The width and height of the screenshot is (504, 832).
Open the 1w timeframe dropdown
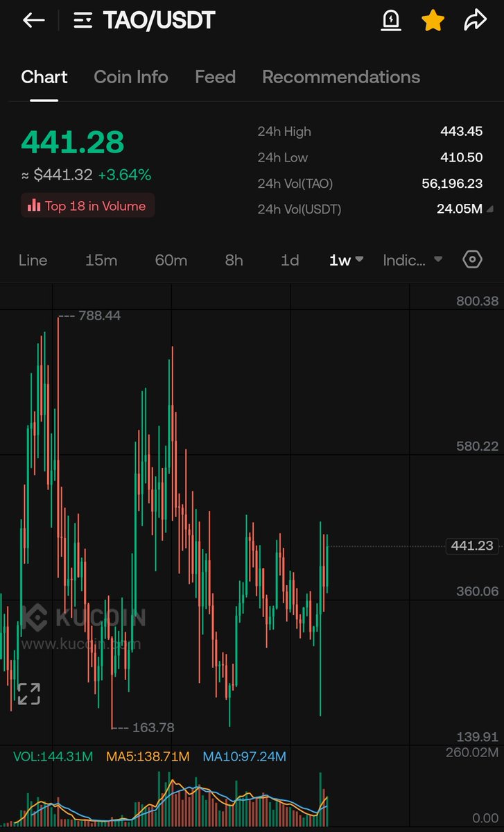(347, 260)
